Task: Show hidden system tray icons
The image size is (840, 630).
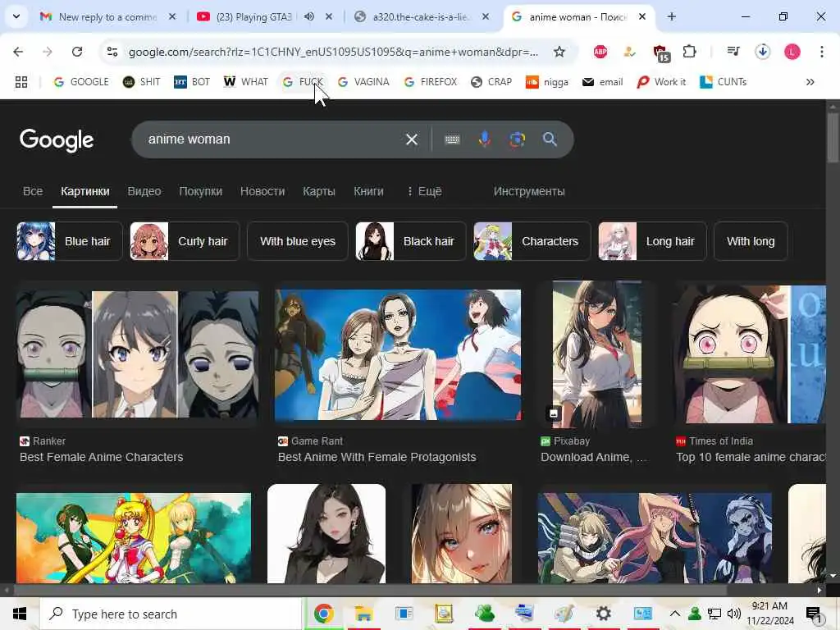Action: 674,614
